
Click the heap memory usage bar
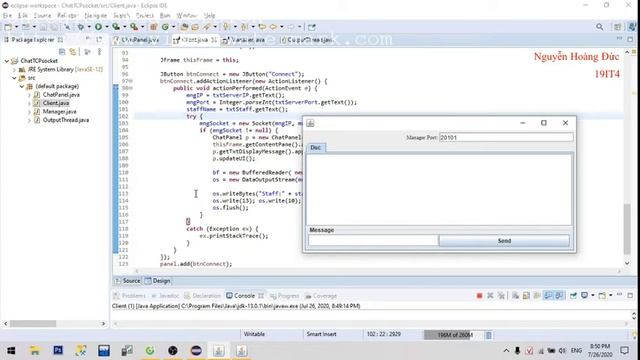click(x=454, y=335)
